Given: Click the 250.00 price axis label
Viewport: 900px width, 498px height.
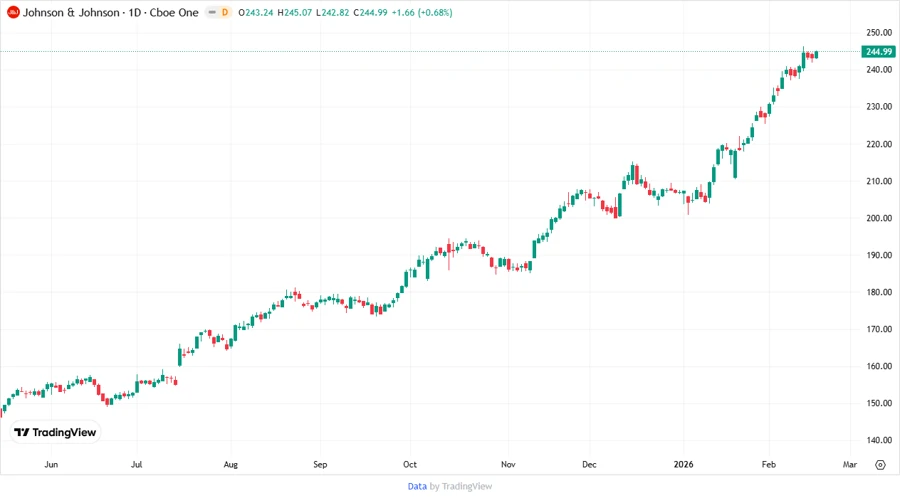Looking at the screenshot, I should pyautogui.click(x=879, y=32).
